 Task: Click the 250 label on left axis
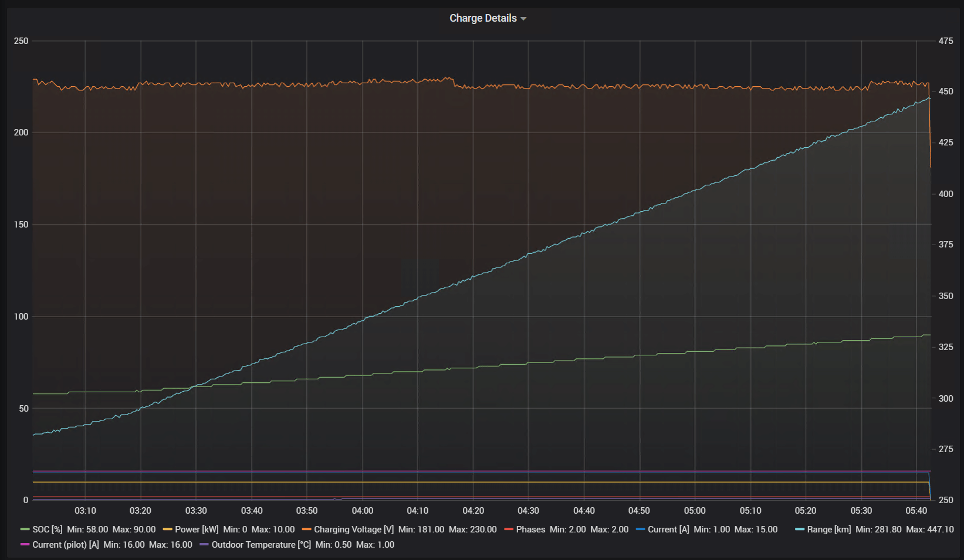(x=21, y=41)
